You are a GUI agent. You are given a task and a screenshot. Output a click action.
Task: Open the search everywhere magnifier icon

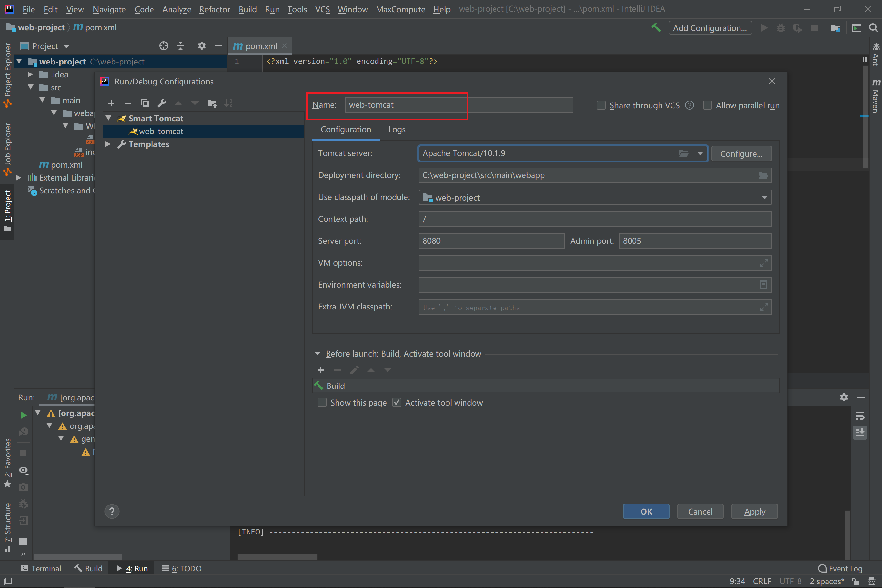pos(873,28)
